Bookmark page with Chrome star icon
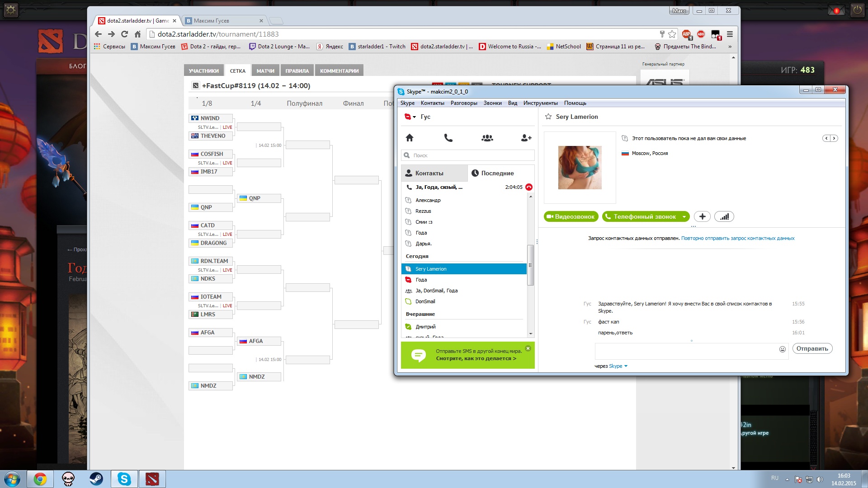The width and height of the screenshot is (868, 488). (x=672, y=34)
